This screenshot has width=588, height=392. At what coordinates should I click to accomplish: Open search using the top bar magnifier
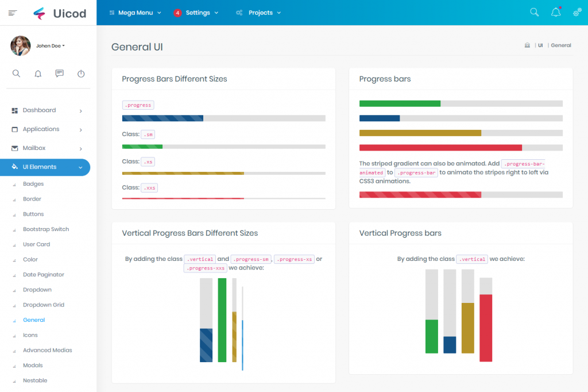click(x=534, y=11)
